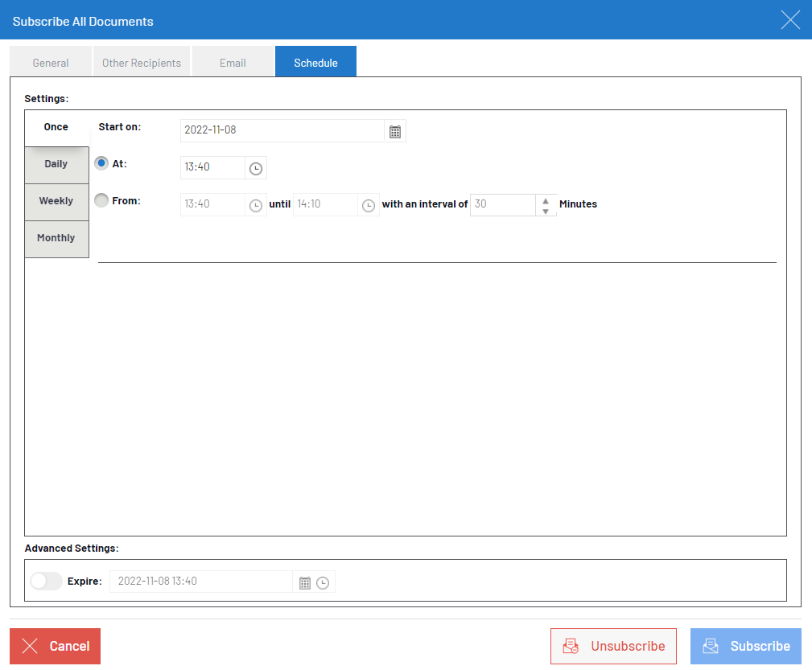
Task: Go to the Email tab
Action: (233, 63)
